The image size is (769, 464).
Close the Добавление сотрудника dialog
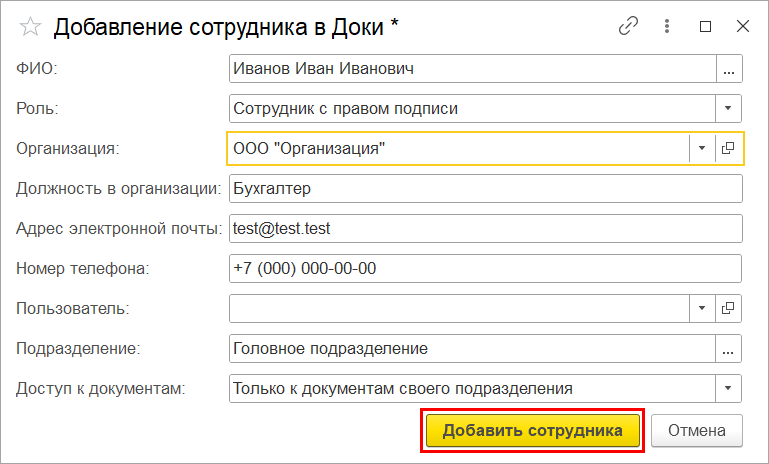tap(743, 26)
